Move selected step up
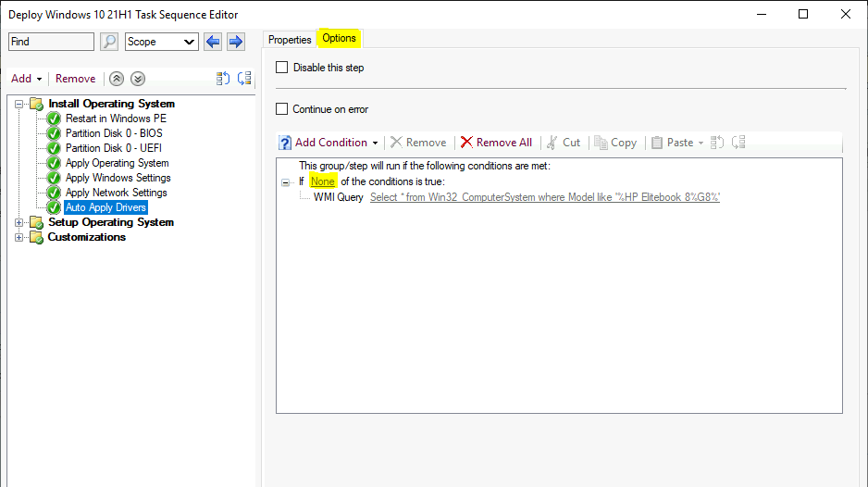 tap(117, 79)
